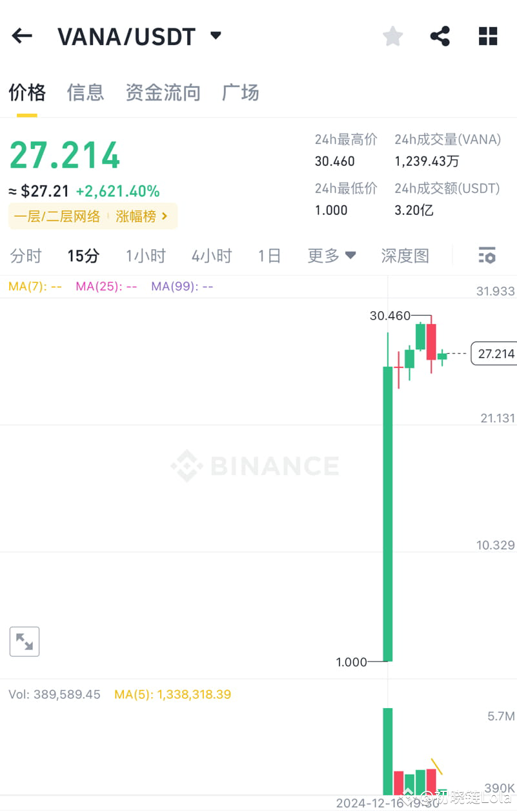Open the VANA/USDT pair selector dropdown
Viewport: 517px width, 812px height.
(215, 36)
